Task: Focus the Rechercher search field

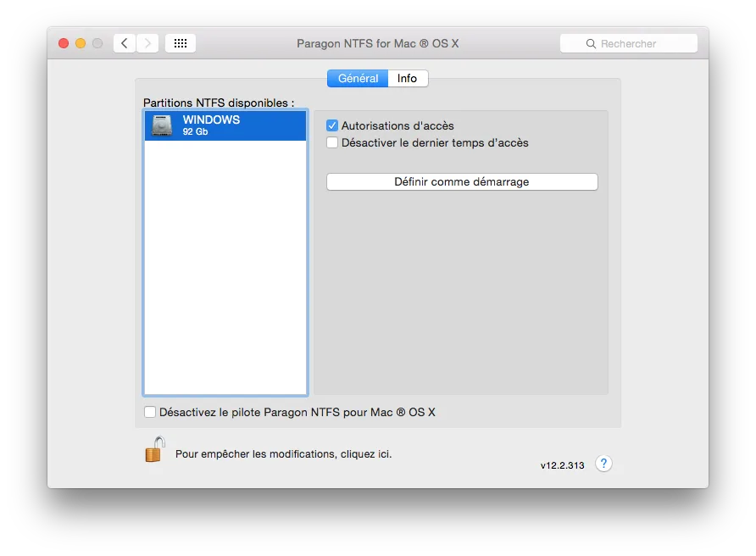Action: click(x=629, y=43)
